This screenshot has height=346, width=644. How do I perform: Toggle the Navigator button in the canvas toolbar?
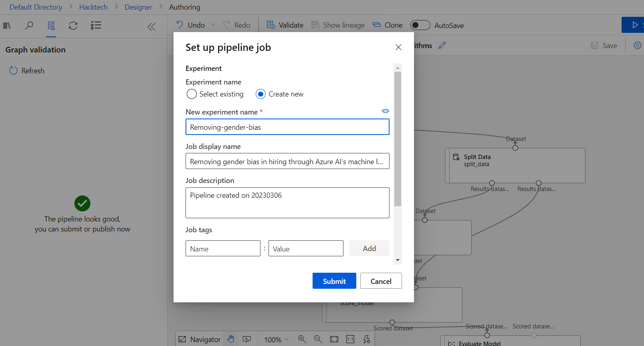pyautogui.click(x=200, y=339)
